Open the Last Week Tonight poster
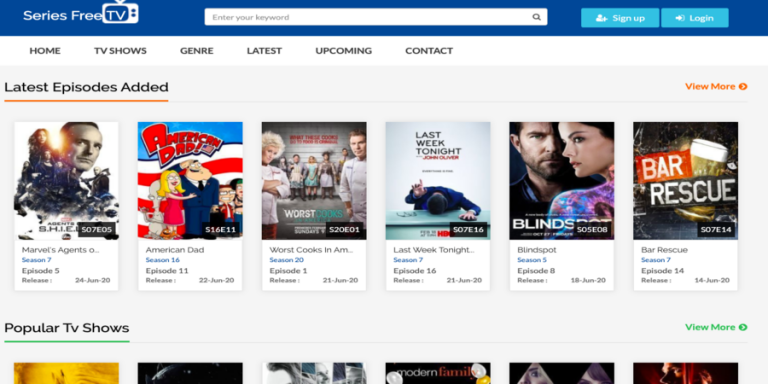 click(x=438, y=181)
